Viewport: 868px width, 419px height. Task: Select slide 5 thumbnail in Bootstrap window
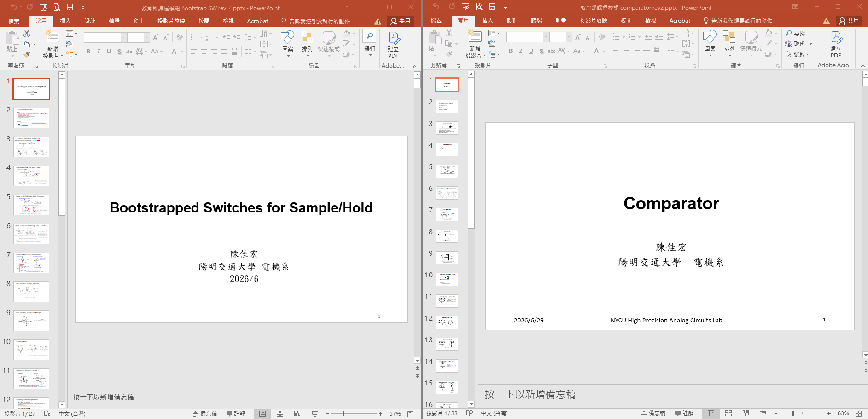31,205
